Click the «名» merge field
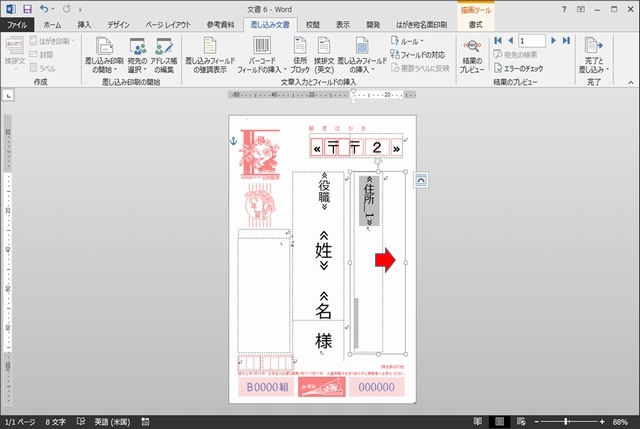This screenshot has width=640, height=429. pyautogui.click(x=323, y=305)
